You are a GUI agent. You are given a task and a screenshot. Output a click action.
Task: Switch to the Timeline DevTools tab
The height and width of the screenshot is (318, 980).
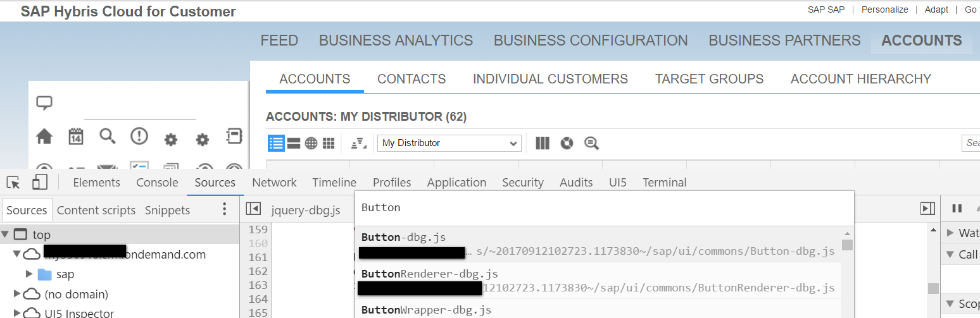coord(334,183)
